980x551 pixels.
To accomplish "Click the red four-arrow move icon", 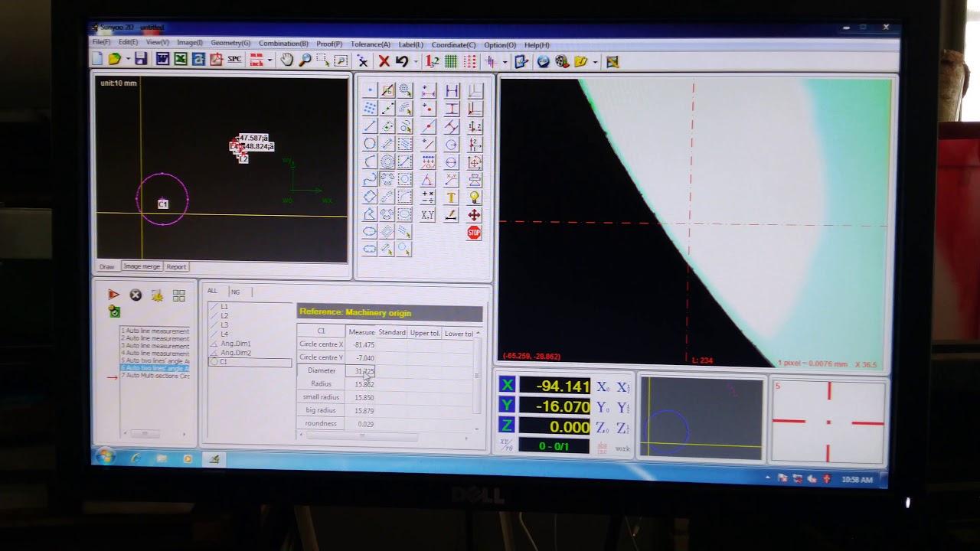I will point(474,215).
